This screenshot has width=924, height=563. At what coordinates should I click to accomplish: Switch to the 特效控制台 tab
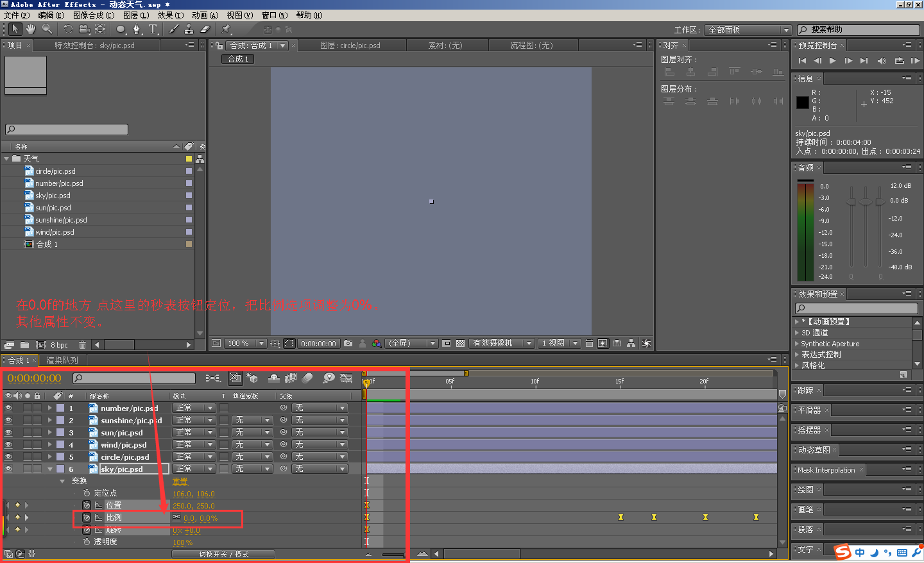click(95, 46)
